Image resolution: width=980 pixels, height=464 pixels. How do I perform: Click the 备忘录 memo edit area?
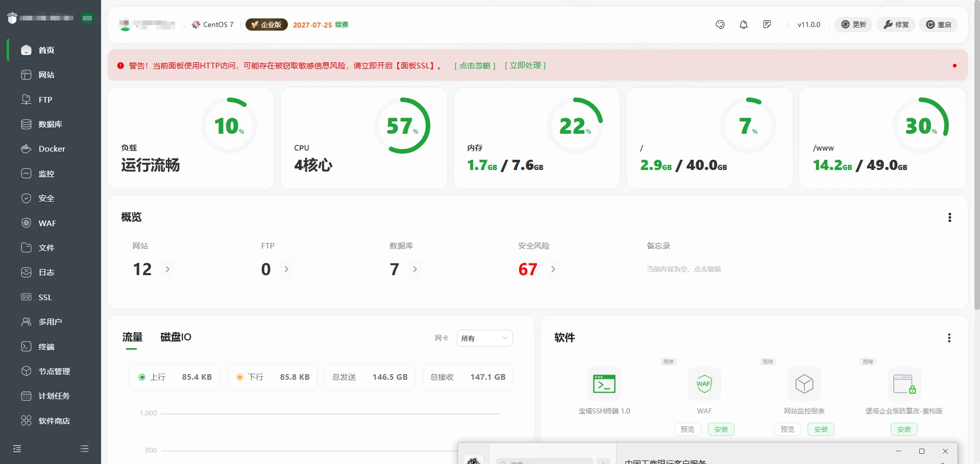(x=683, y=269)
